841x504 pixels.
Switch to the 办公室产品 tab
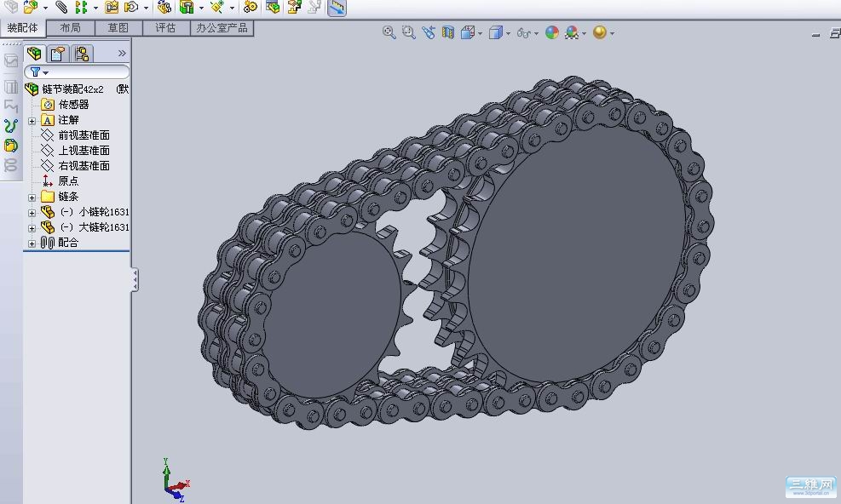[222, 28]
